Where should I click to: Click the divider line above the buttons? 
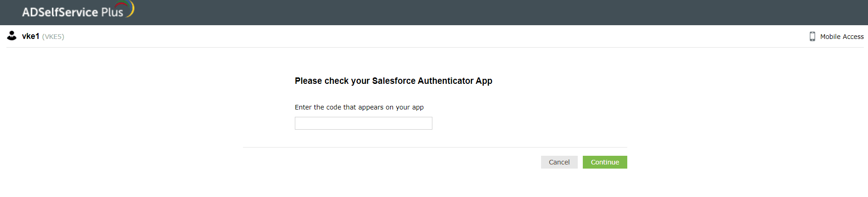tap(435, 147)
